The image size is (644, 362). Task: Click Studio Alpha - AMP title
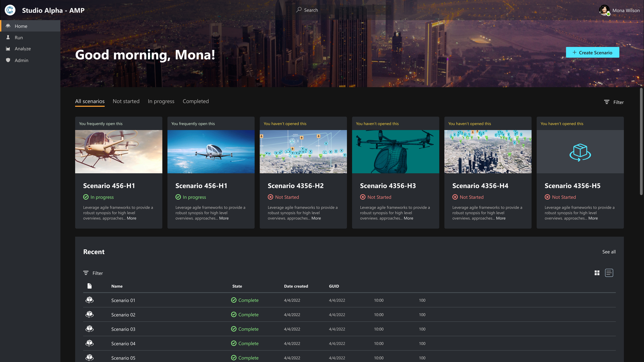coord(53,10)
